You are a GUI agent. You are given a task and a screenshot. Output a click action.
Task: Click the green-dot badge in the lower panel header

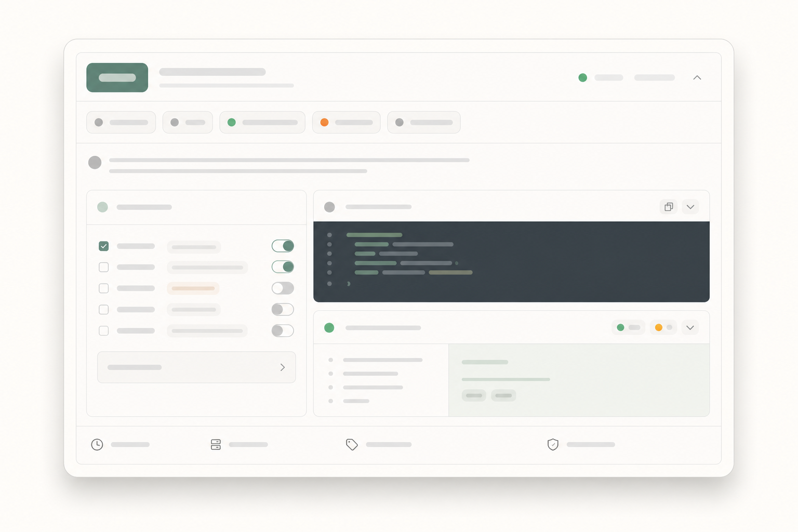pyautogui.click(x=628, y=328)
